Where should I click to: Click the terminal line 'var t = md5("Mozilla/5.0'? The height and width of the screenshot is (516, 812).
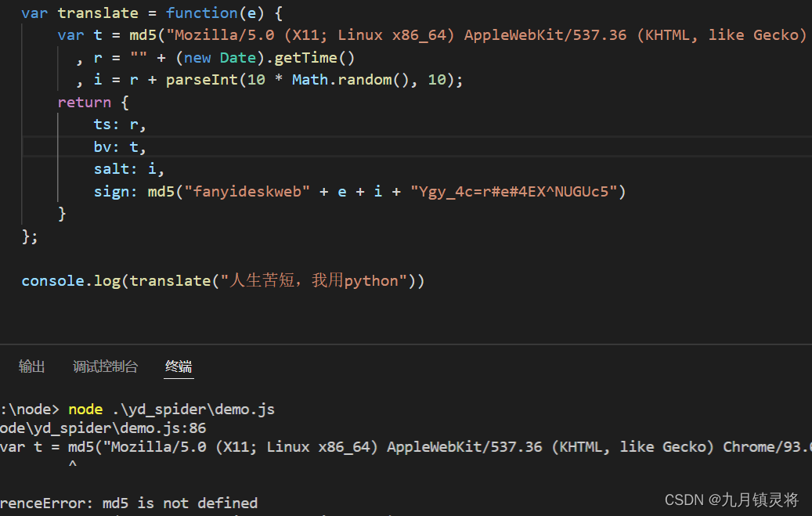406,446
